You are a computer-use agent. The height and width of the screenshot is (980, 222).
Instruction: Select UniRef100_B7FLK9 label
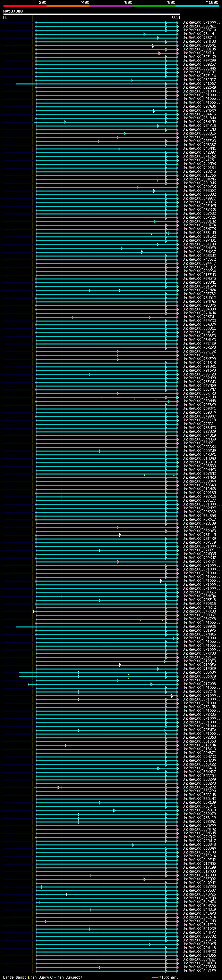coord(199,57)
